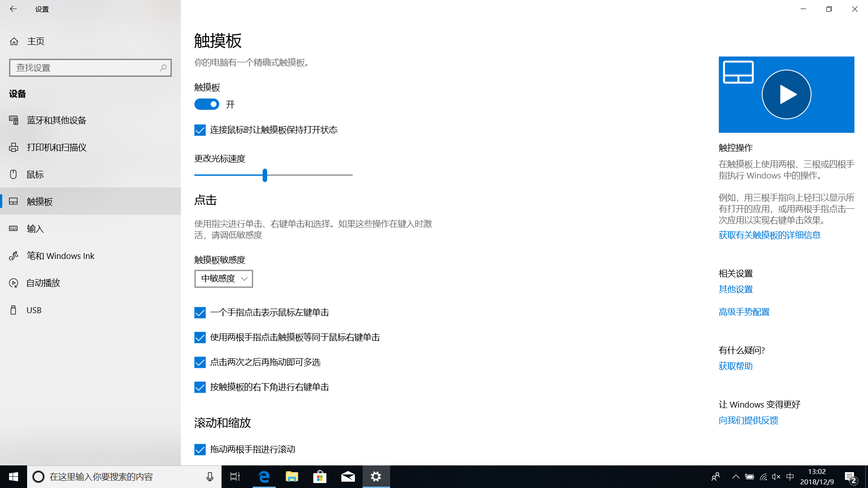Go to Settings 主页 (Home)
This screenshot has height=488, width=868.
coord(36,41)
